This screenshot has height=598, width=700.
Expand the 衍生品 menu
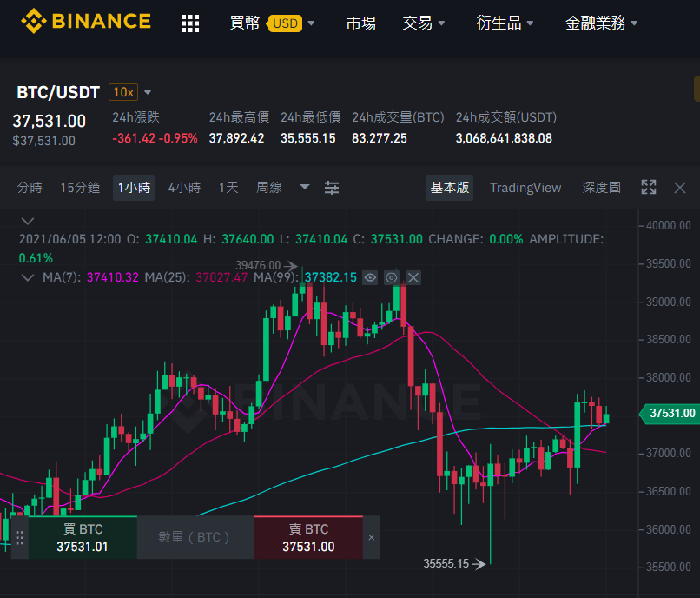click(x=505, y=23)
